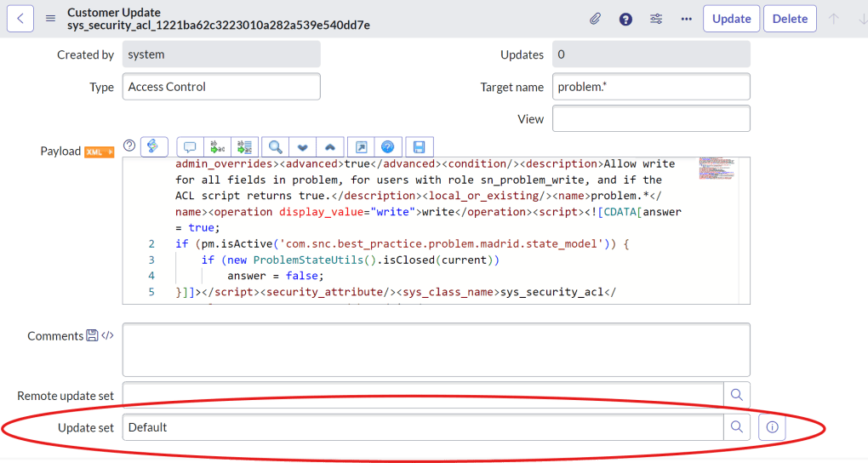Click into the Comments text area

pos(437,350)
